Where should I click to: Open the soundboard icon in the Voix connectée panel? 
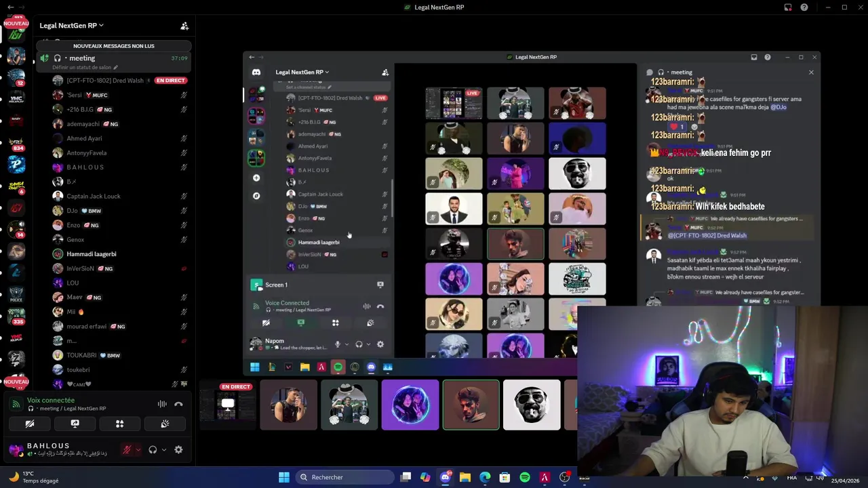pos(165,424)
